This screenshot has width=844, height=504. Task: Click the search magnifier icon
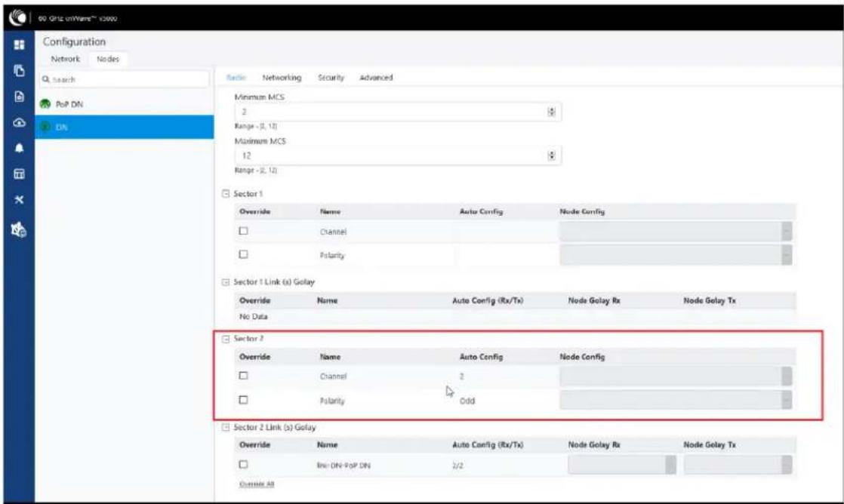click(46, 79)
